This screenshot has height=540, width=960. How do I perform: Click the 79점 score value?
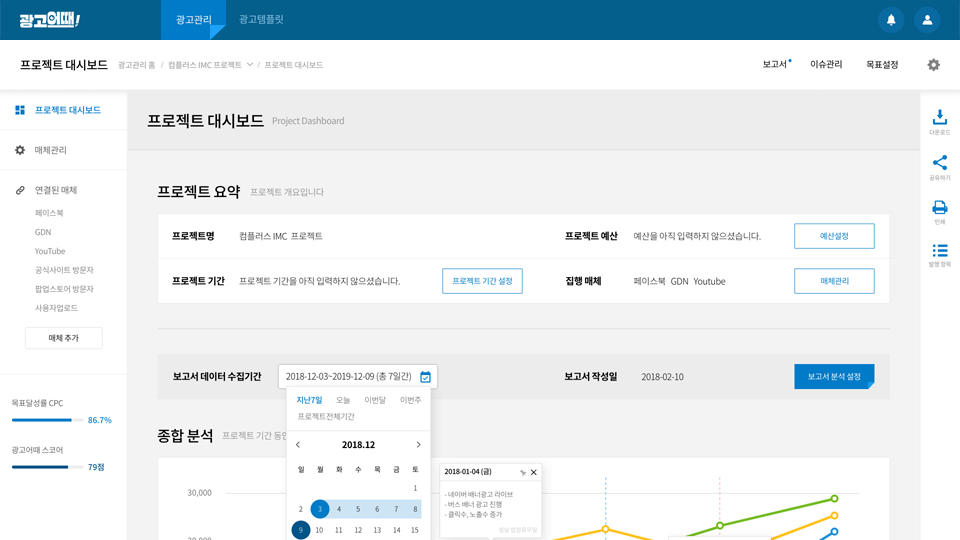click(96, 467)
